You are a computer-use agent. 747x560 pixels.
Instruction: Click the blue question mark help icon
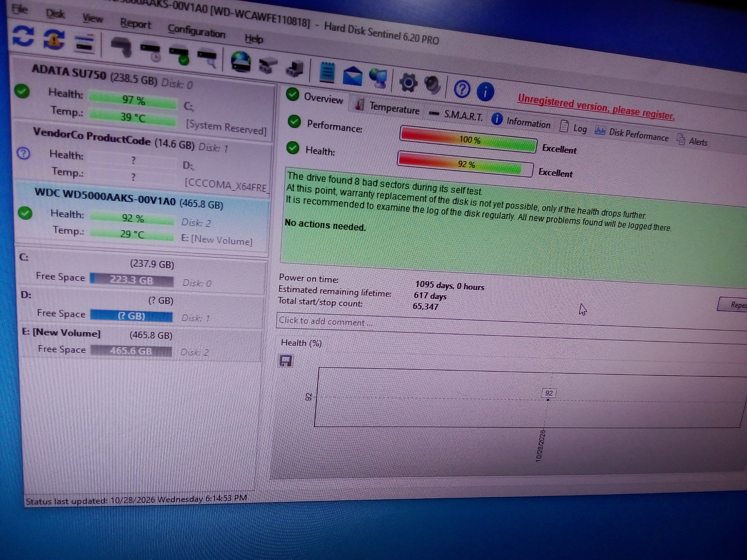pos(462,89)
